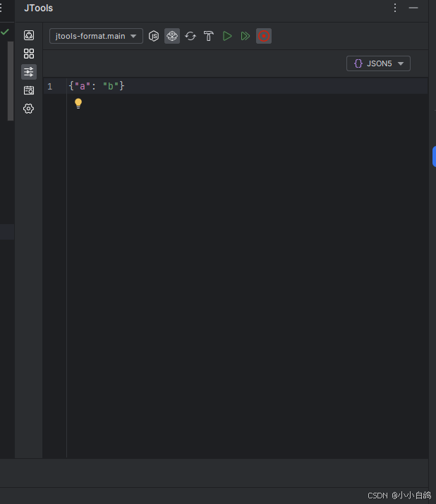Open the jtools-format.main module dropdown
Screen dimensions: 436x504
coord(96,36)
